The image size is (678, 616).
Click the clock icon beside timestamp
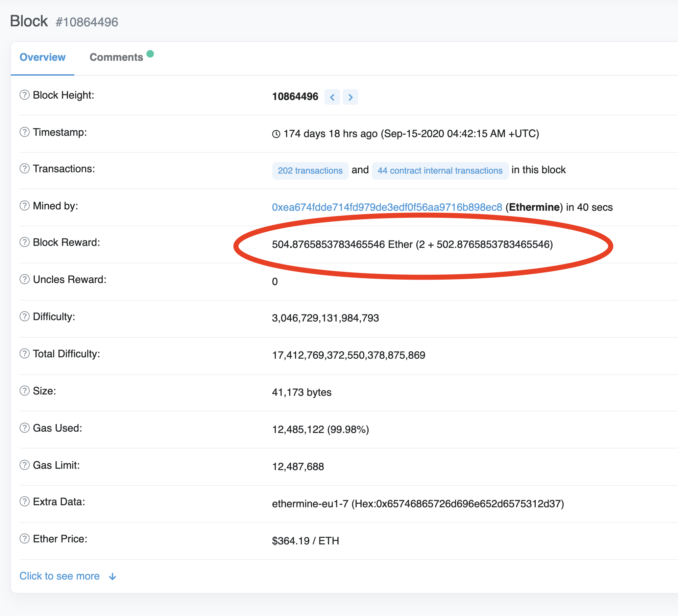coord(276,134)
